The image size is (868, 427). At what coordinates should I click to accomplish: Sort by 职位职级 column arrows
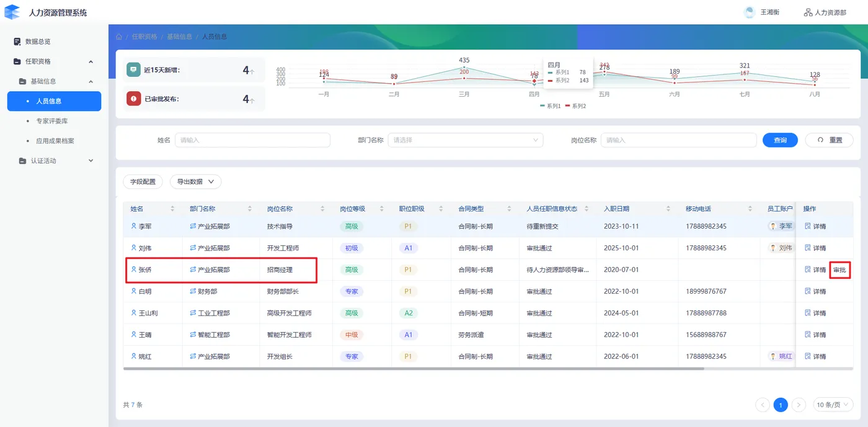tap(441, 209)
